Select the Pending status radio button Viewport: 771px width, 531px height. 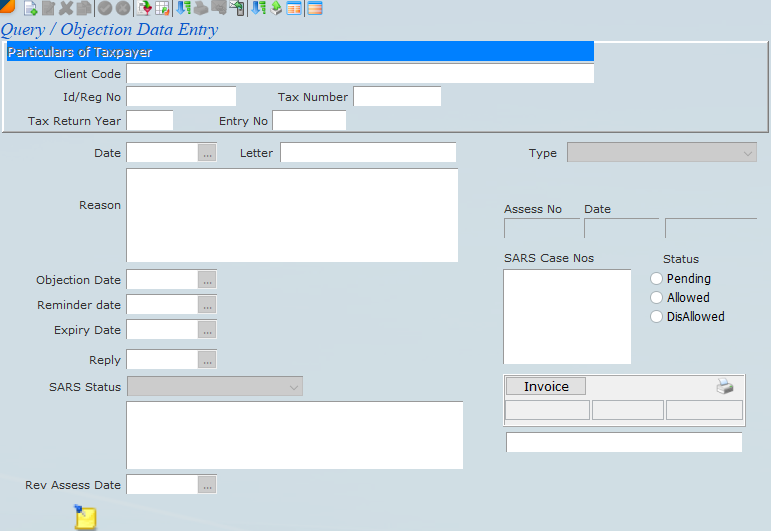pyautogui.click(x=657, y=279)
